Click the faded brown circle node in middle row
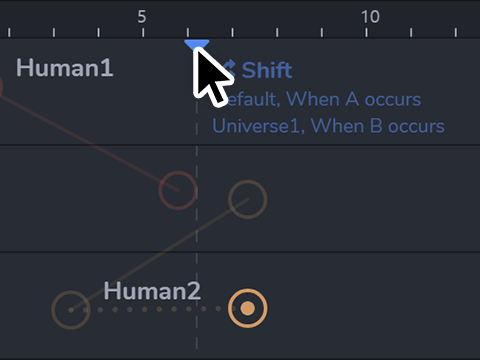 [248, 199]
